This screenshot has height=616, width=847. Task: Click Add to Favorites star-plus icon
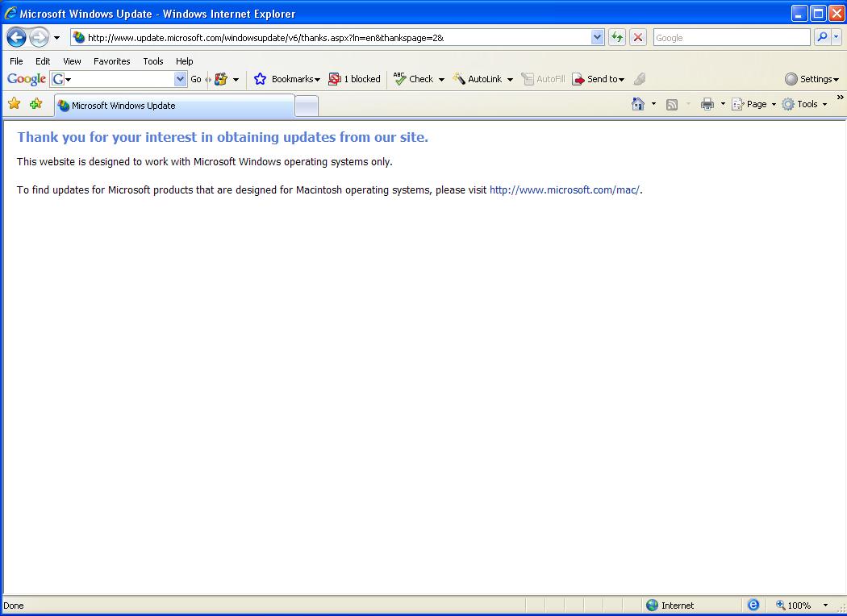click(35, 104)
